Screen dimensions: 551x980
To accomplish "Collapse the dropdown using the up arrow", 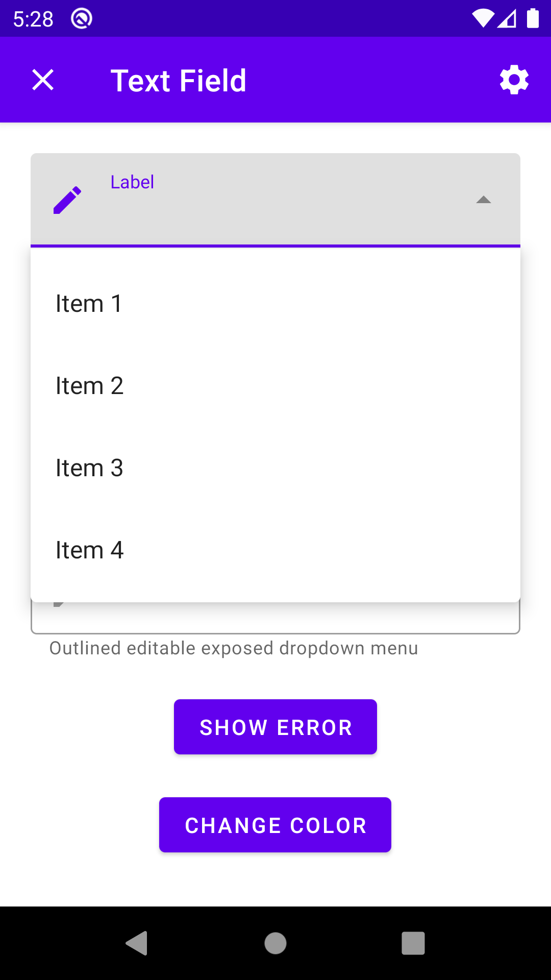I will point(483,200).
